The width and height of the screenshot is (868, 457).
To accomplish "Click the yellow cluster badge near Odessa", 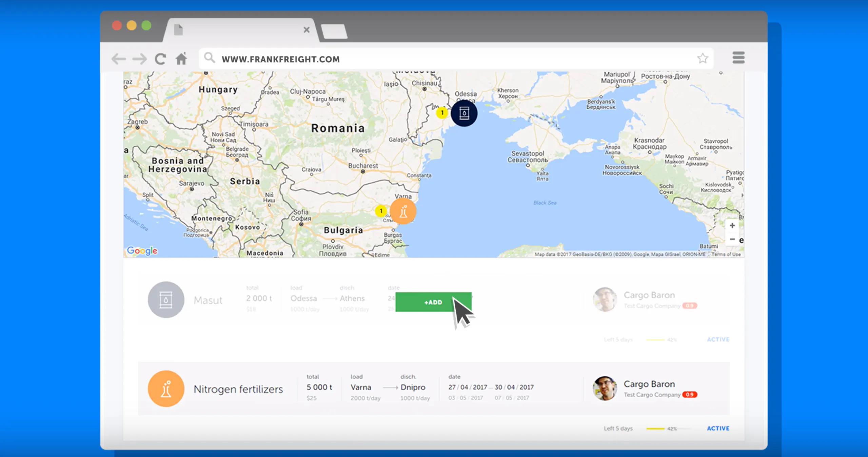I will 442,112.
